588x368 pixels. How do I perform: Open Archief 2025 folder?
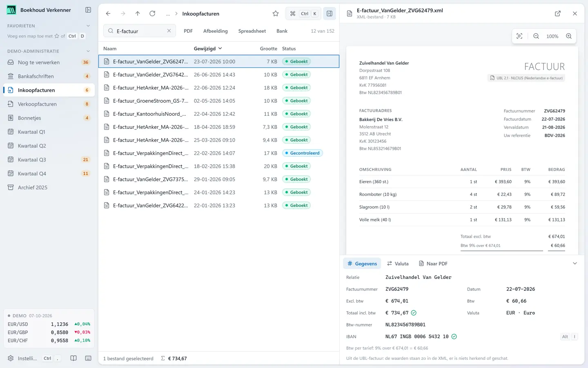click(x=49, y=187)
